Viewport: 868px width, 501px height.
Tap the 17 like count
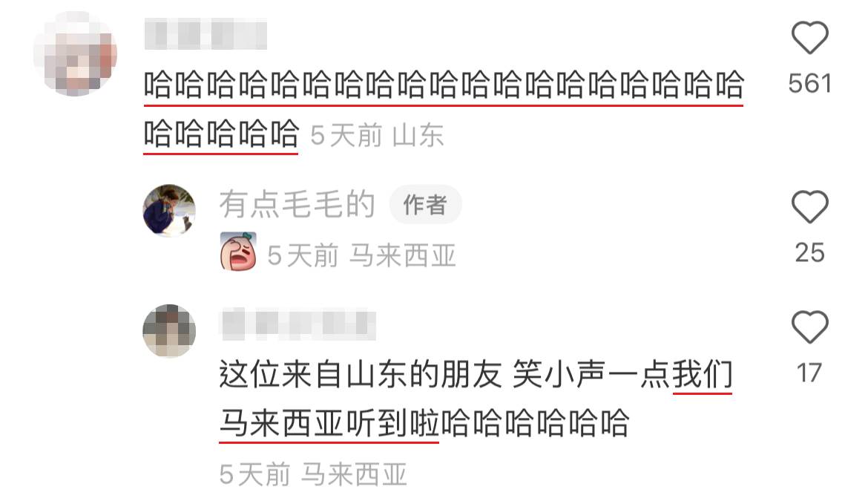pos(809,373)
